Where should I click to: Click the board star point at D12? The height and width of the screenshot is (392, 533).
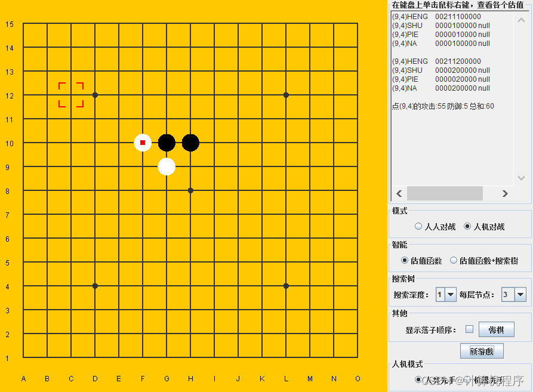[95, 95]
